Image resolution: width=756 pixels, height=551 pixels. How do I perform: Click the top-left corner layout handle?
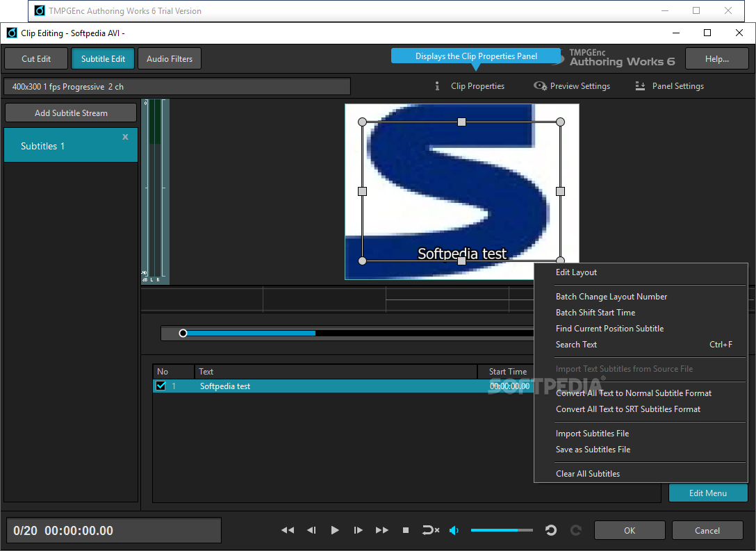363,122
